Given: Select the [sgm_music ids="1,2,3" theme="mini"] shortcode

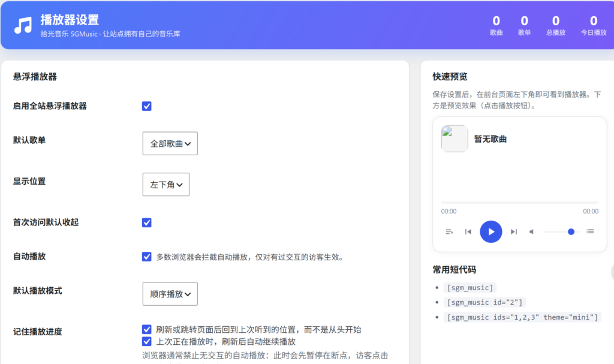Looking at the screenshot, I should pyautogui.click(x=522, y=317).
